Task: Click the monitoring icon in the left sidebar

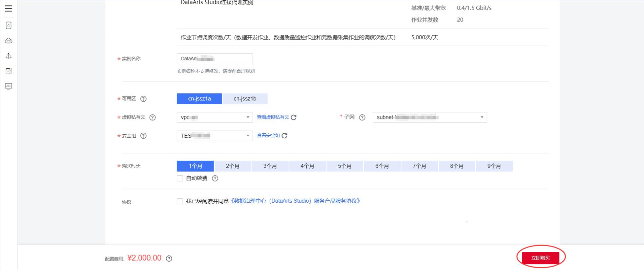Action: point(8,86)
